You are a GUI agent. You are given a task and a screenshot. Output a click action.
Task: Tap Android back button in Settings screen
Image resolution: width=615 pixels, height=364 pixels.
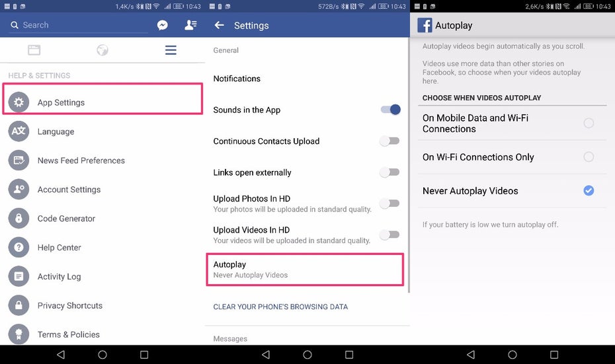pos(266,355)
